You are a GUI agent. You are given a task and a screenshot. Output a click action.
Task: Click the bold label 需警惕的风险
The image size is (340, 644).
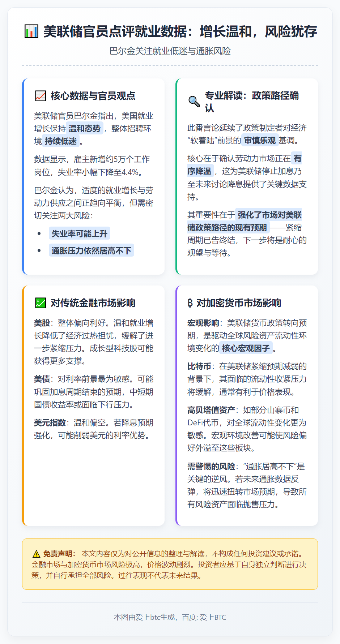coord(211,467)
